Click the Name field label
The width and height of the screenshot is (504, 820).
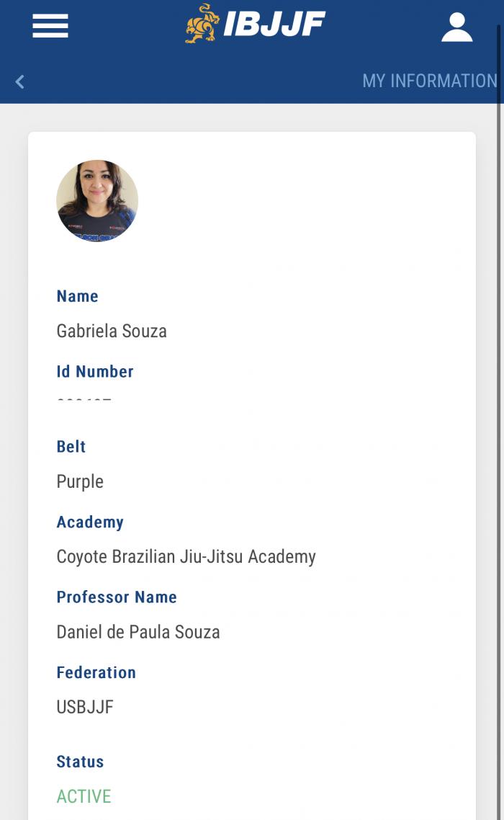pos(77,296)
